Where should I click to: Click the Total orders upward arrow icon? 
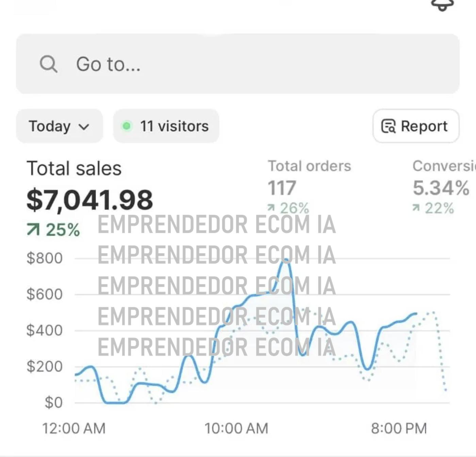point(271,207)
